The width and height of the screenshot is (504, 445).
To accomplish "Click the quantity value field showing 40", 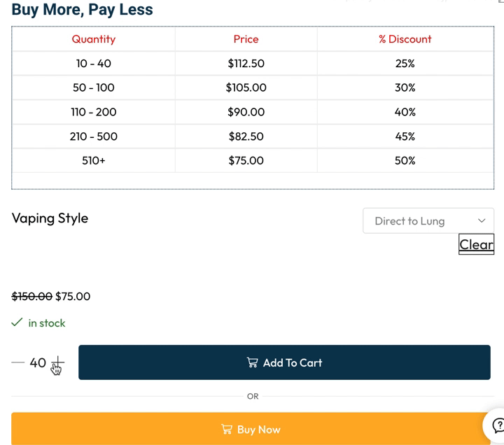I will tap(38, 362).
